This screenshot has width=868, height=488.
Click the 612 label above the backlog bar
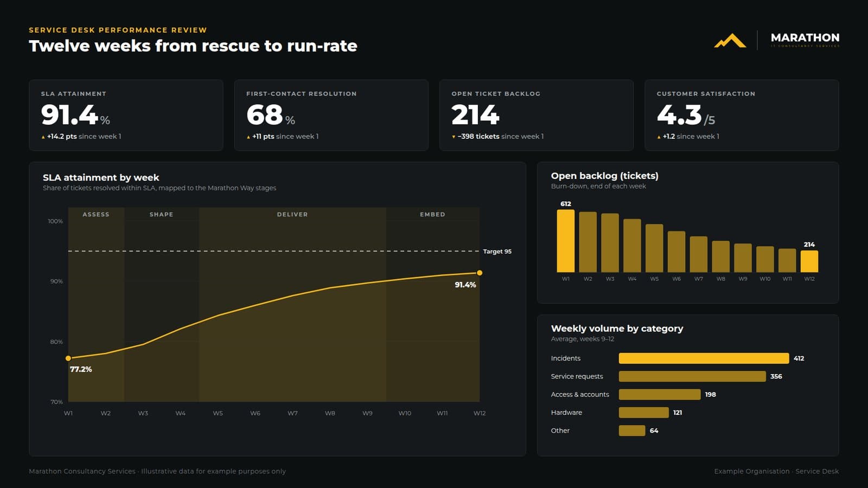[x=566, y=204]
